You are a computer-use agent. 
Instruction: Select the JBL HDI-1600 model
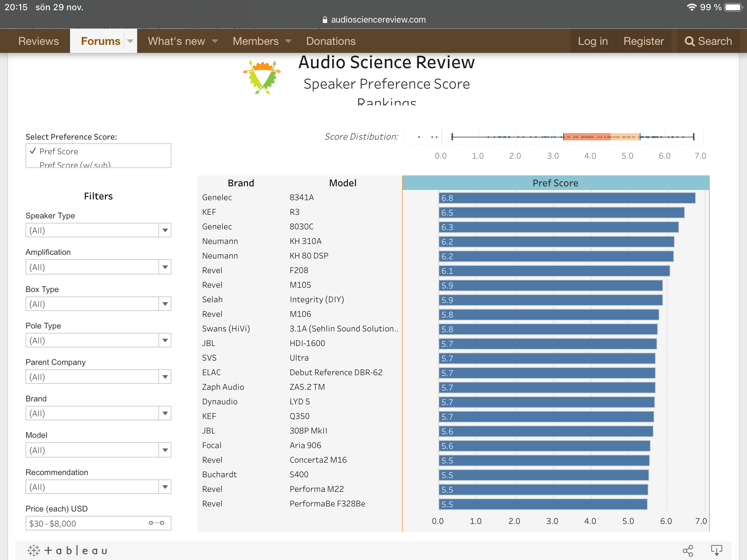(307, 343)
